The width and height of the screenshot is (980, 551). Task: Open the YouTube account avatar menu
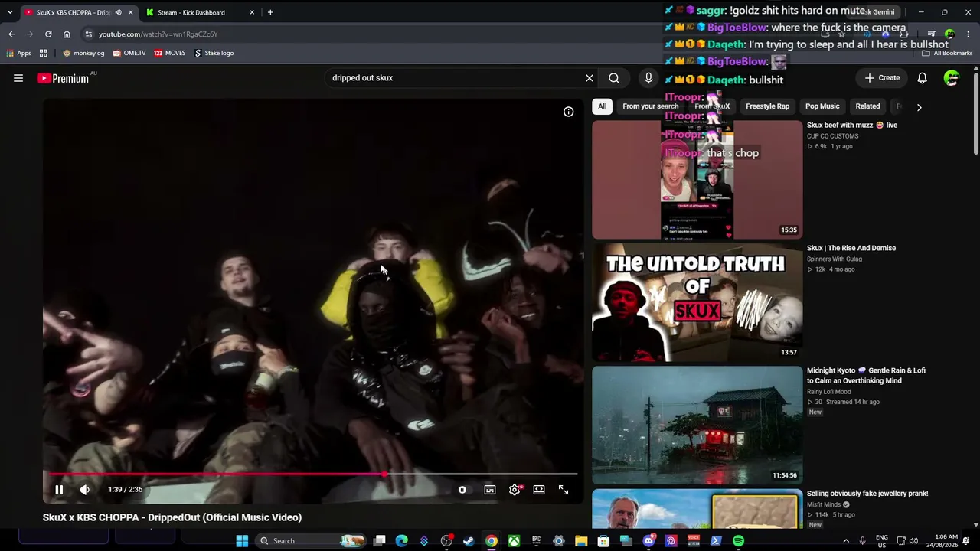pos(952,78)
